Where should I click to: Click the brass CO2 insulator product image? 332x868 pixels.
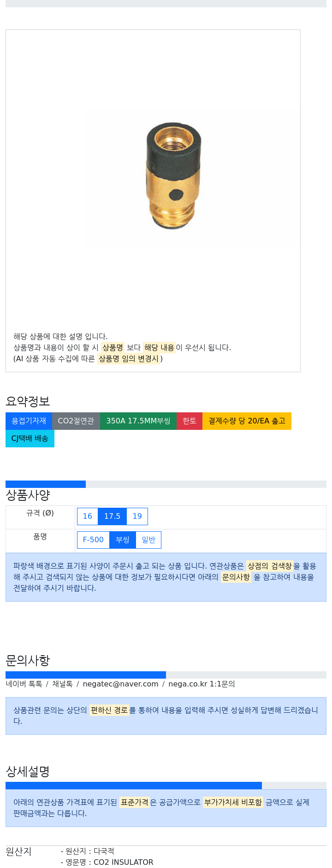[174, 176]
